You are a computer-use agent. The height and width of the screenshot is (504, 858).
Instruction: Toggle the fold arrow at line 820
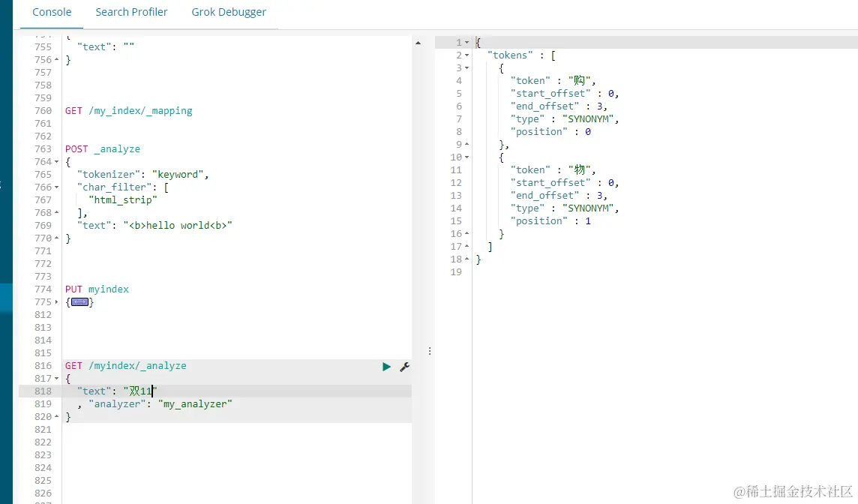(x=56, y=416)
